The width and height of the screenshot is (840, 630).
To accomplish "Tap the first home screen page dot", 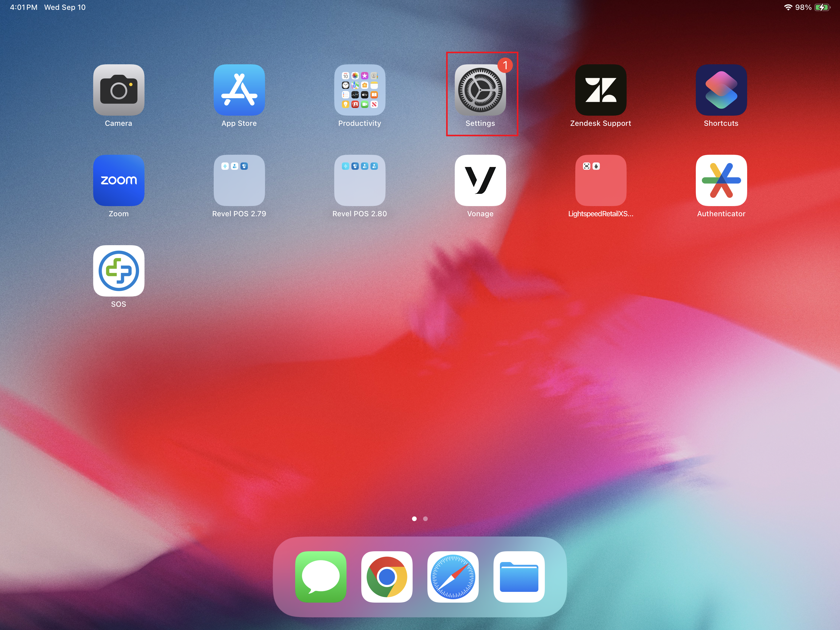I will coord(414,519).
